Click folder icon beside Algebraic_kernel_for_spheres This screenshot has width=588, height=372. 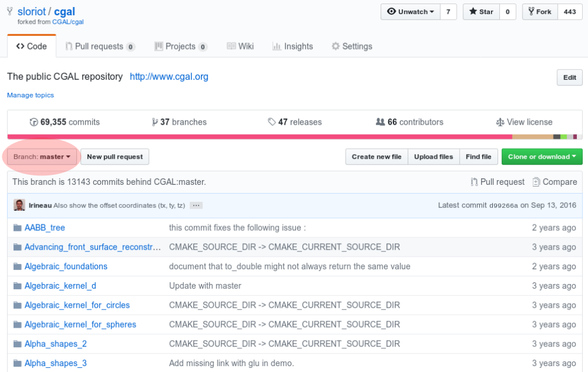17,324
